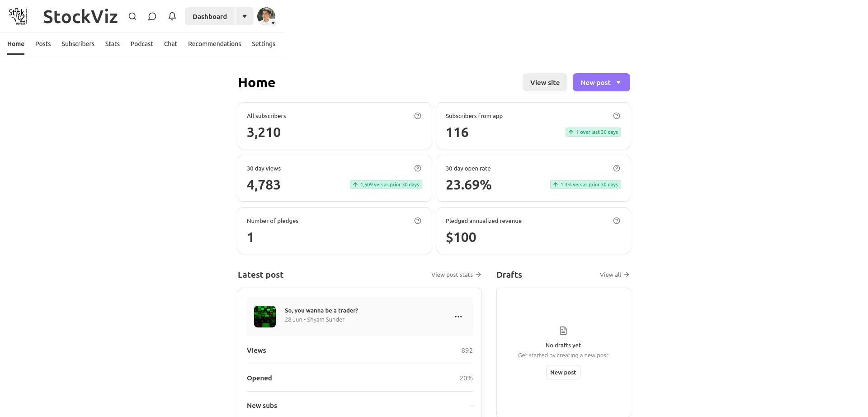Click the help icon beside All subscribers
The height and width of the screenshot is (417, 868).
pos(417,116)
